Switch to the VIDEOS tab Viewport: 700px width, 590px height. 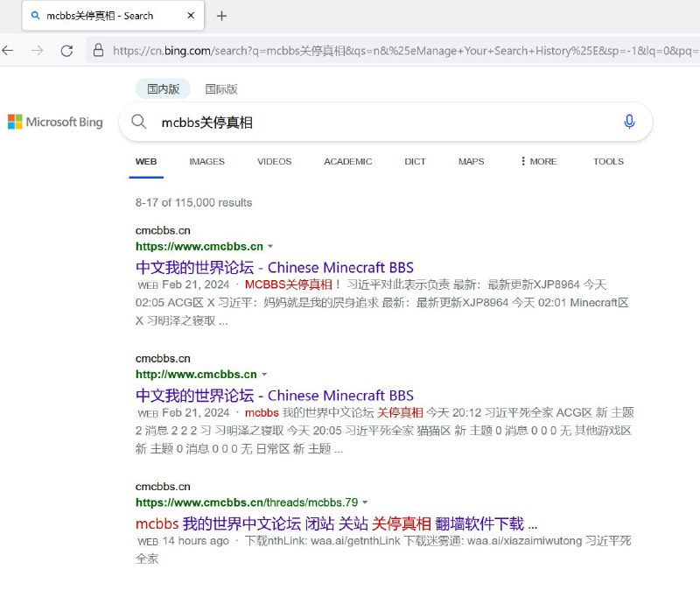pos(274,161)
